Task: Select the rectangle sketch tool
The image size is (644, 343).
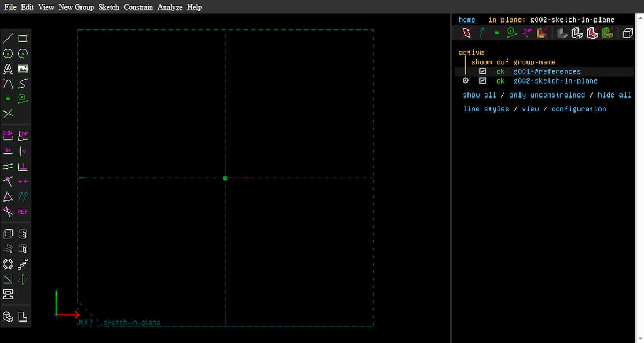Action: tap(23, 39)
